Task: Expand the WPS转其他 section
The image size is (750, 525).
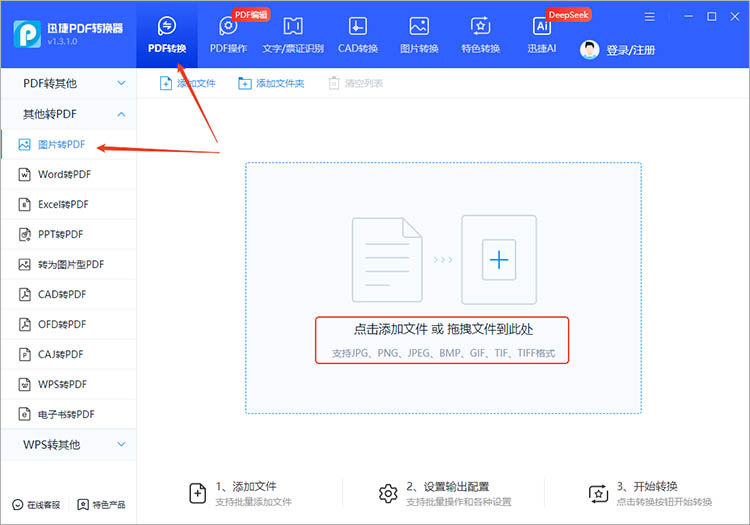Action: click(x=68, y=444)
